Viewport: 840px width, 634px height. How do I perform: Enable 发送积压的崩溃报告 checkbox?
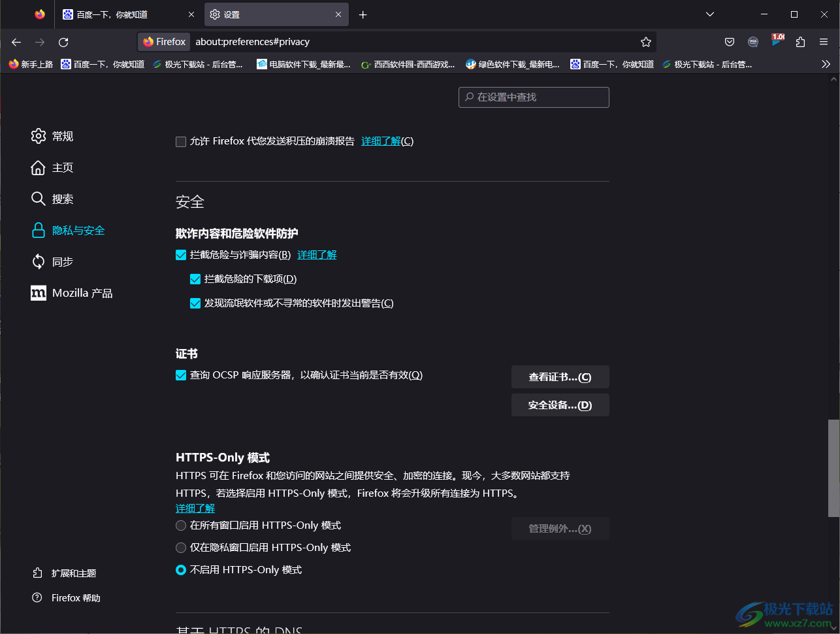pos(181,141)
